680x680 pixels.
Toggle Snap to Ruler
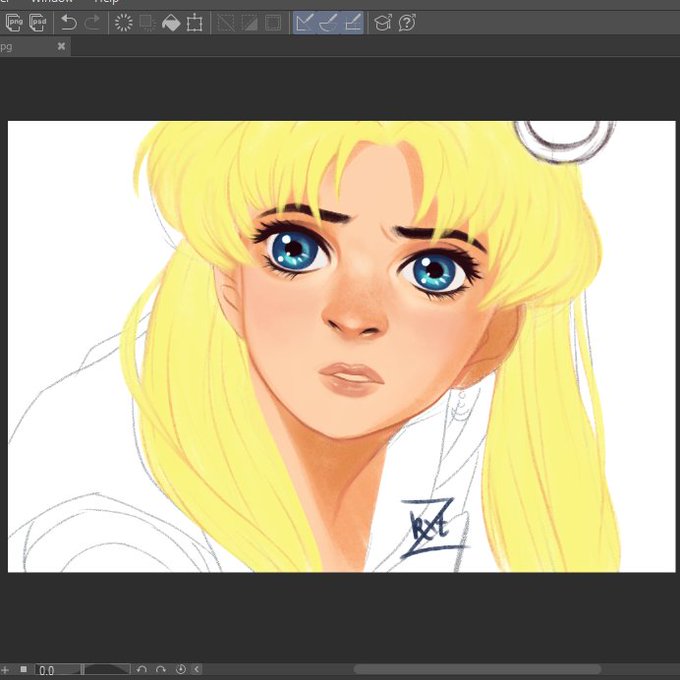click(x=304, y=23)
